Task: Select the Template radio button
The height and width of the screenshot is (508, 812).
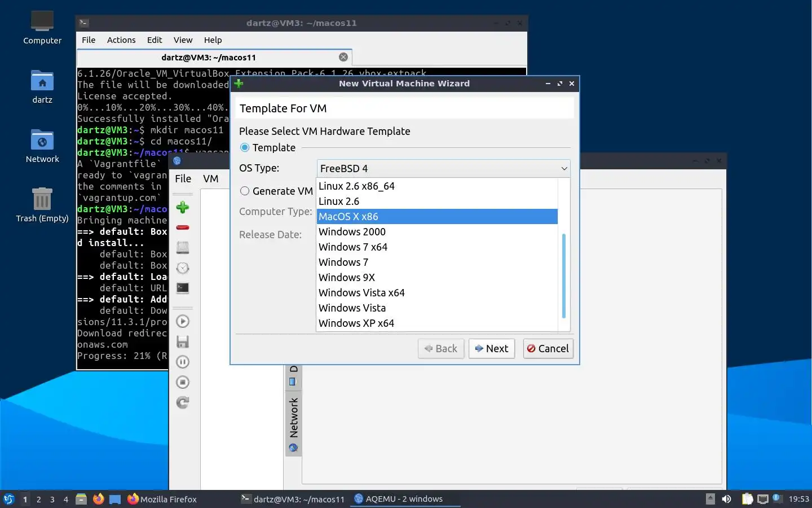Action: click(x=245, y=147)
